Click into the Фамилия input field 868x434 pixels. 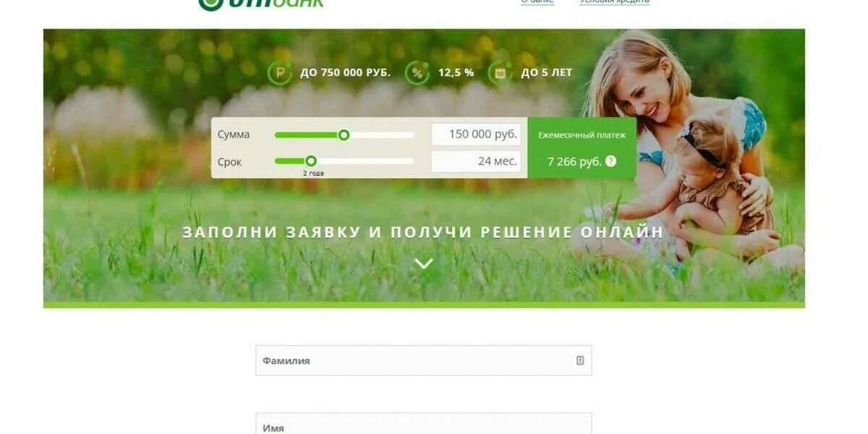click(x=424, y=360)
